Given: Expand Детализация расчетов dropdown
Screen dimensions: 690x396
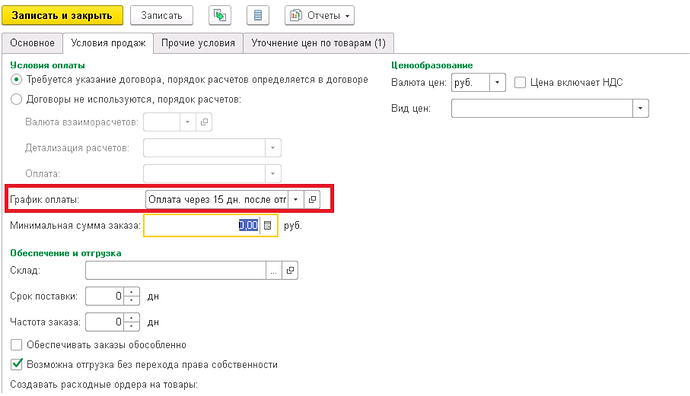Looking at the screenshot, I should pyautogui.click(x=273, y=148).
